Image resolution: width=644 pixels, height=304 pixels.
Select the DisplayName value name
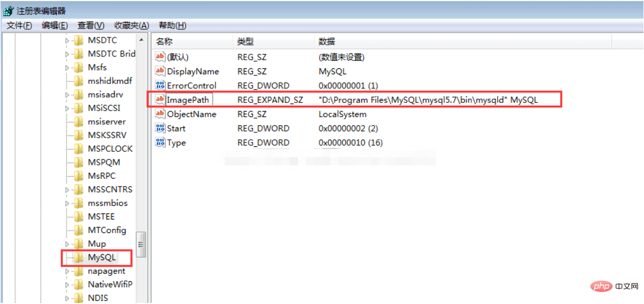click(193, 71)
